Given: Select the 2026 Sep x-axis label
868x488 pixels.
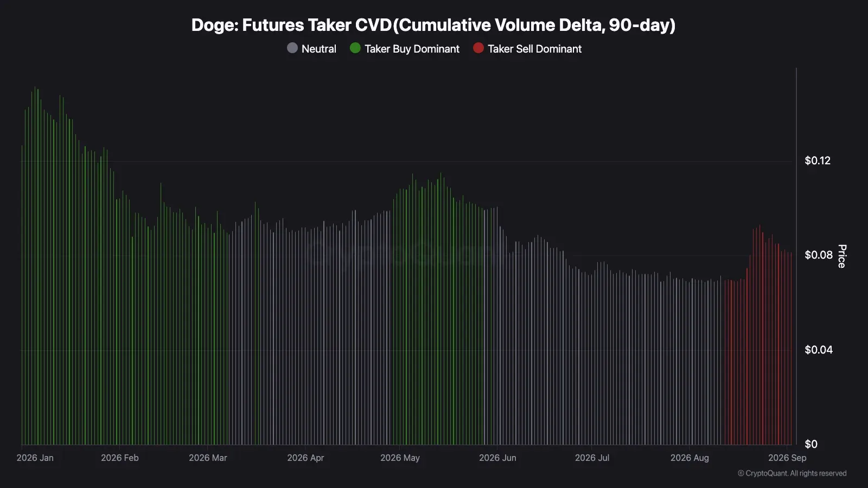Looking at the screenshot, I should 787,458.
